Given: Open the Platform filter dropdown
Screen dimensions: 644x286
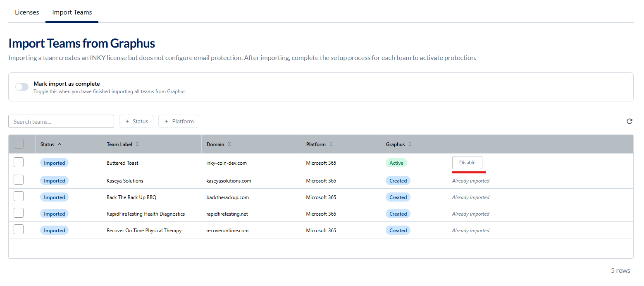Looking at the screenshot, I should tap(179, 121).
